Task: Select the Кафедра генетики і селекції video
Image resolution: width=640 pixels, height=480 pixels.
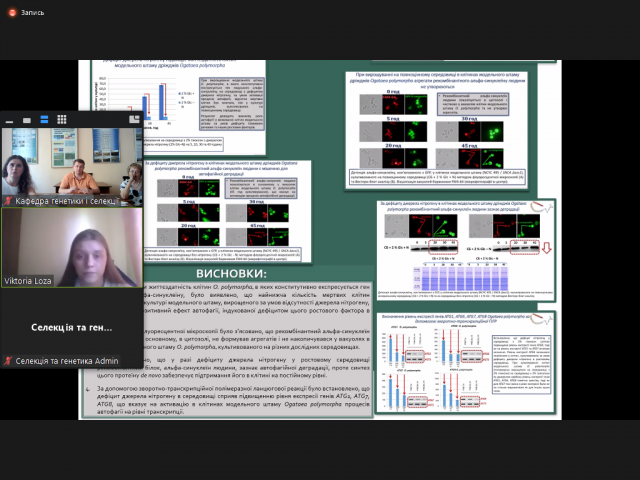Action: (72, 167)
